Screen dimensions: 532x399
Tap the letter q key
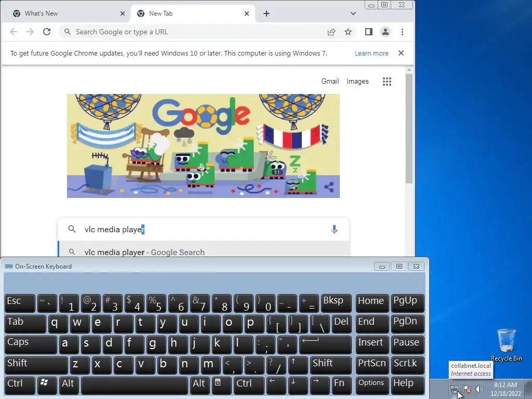[x=58, y=324]
